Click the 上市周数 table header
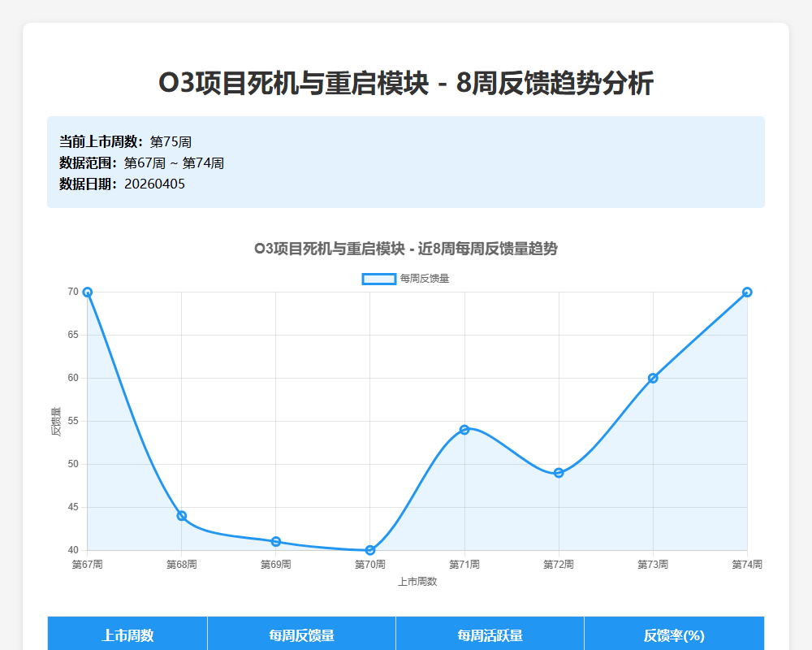The height and width of the screenshot is (650, 812). pos(127,635)
